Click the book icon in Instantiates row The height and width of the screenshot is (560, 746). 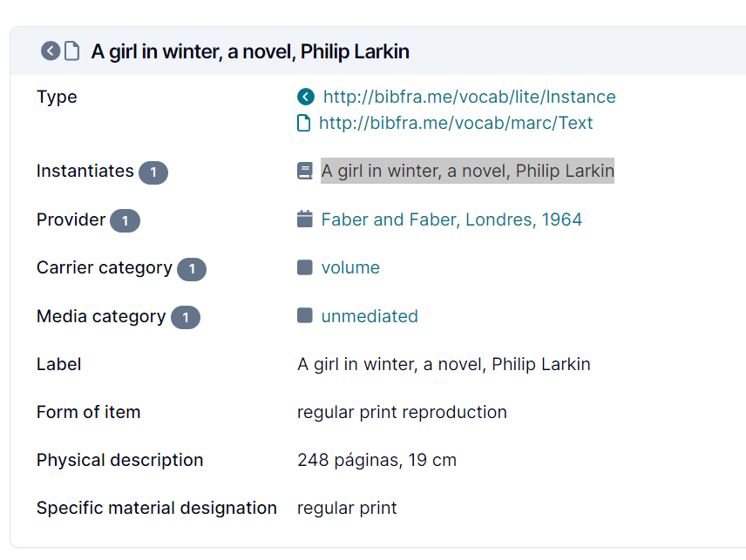(304, 172)
